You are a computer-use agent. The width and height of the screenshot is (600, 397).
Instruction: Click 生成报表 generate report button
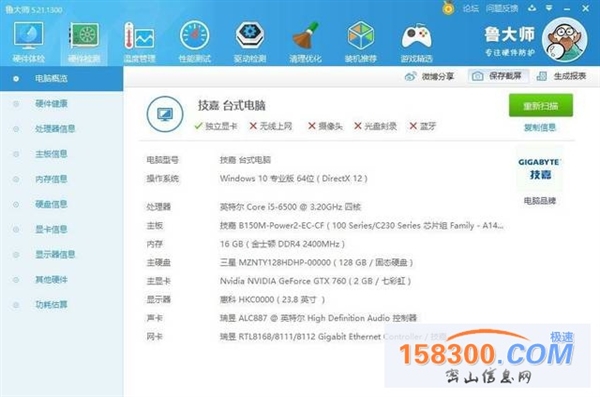point(561,76)
